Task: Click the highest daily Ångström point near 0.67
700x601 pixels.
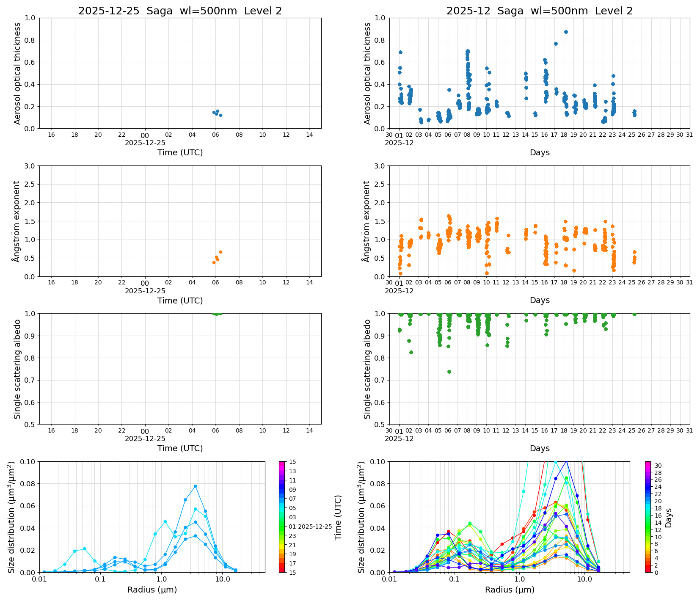Action: coord(220,252)
